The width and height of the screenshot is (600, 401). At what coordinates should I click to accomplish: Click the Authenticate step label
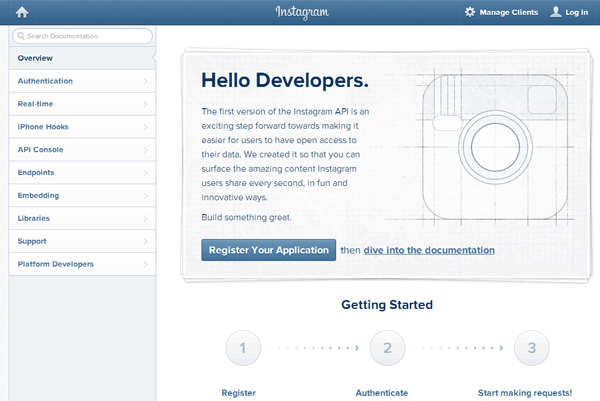tap(382, 393)
